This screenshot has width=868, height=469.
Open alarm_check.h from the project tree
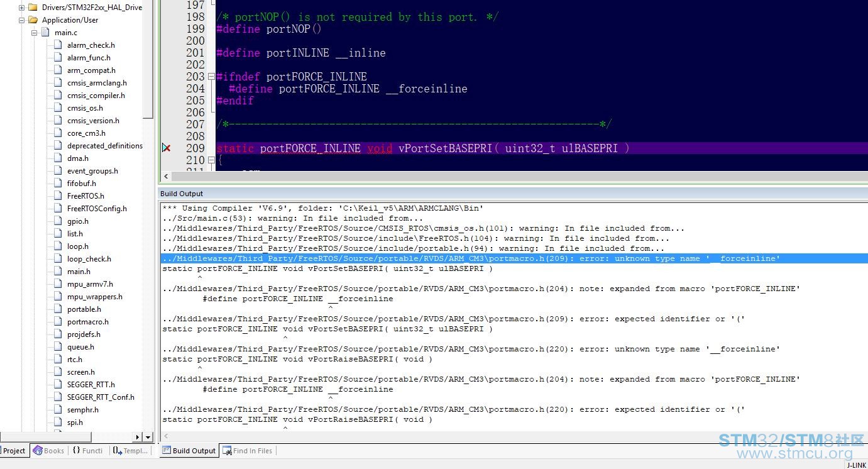coord(91,45)
